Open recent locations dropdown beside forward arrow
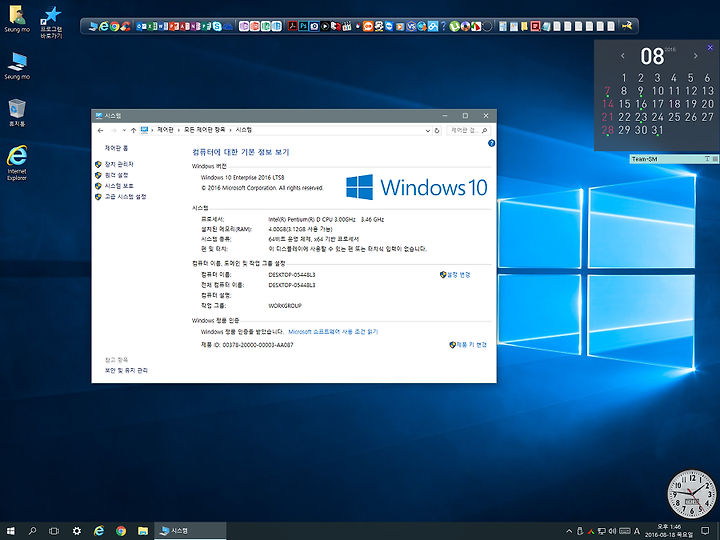This screenshot has width=720, height=540. 124,130
